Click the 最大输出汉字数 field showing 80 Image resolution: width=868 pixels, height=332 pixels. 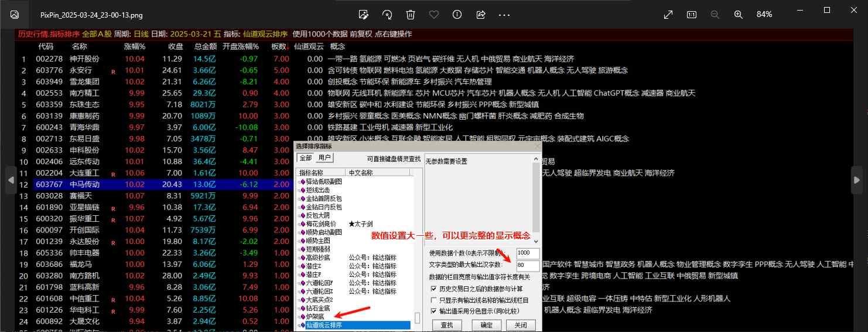click(528, 266)
